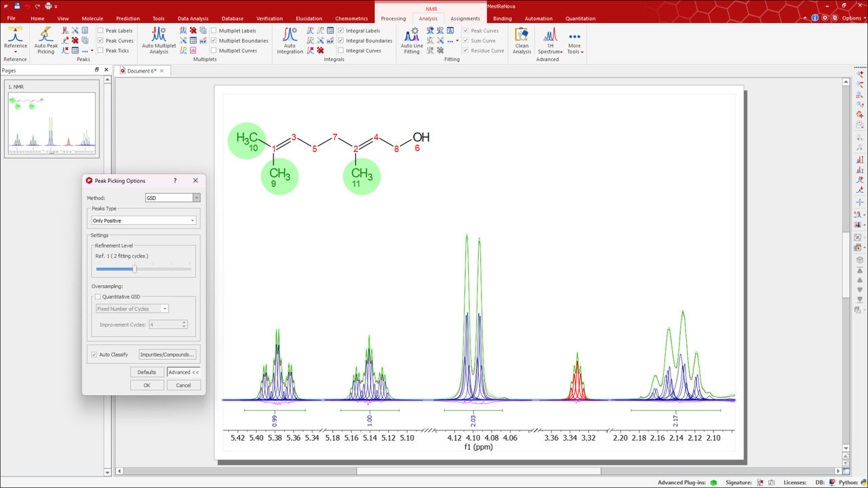Expand the Reference dropdown arrow
This screenshot has width=868, height=488.
(x=15, y=52)
